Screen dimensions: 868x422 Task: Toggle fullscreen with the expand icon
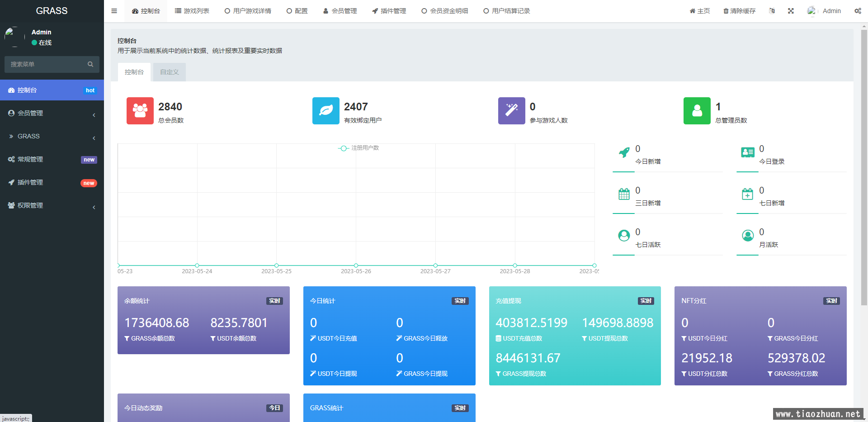pos(791,11)
